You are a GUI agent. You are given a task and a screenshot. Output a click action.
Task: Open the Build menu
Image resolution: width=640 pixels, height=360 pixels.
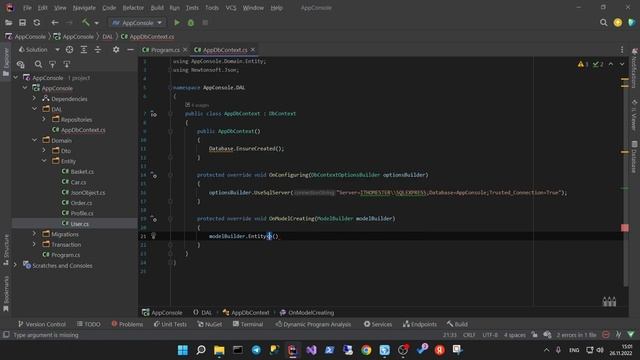tap(157, 8)
